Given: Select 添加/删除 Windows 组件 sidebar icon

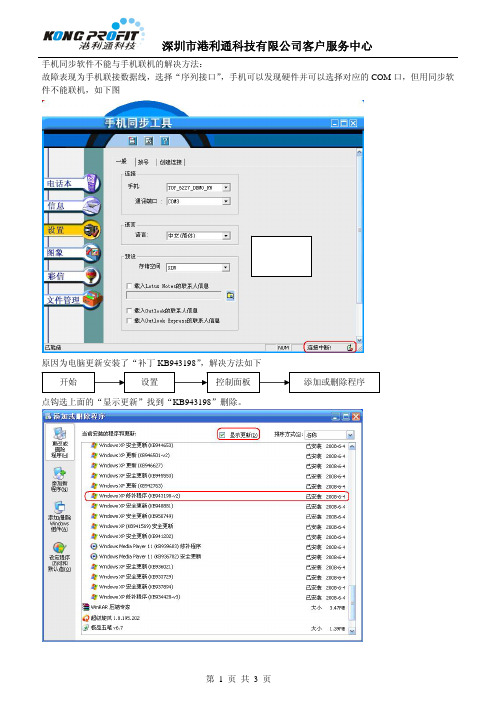Looking at the screenshot, I should (x=60, y=516).
